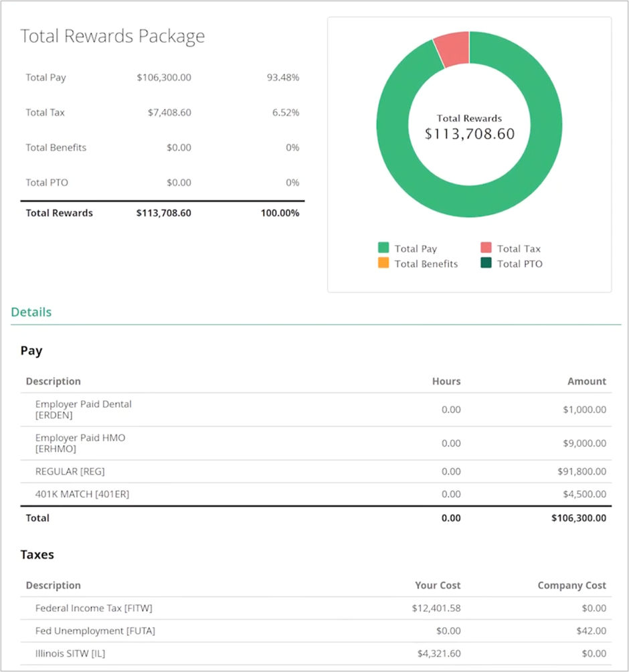
Task: Click the Your Cost column header
Action: 438,586
